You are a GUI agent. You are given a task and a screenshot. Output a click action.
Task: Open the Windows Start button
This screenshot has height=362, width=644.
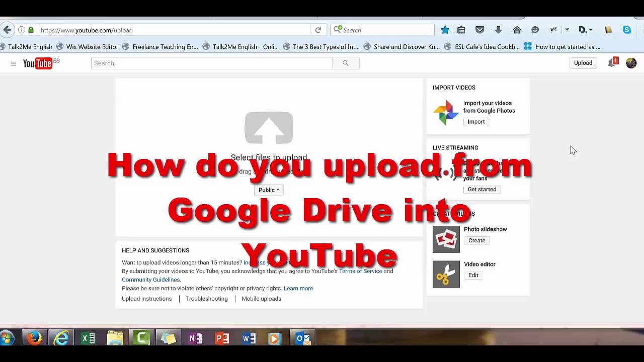click(7, 338)
